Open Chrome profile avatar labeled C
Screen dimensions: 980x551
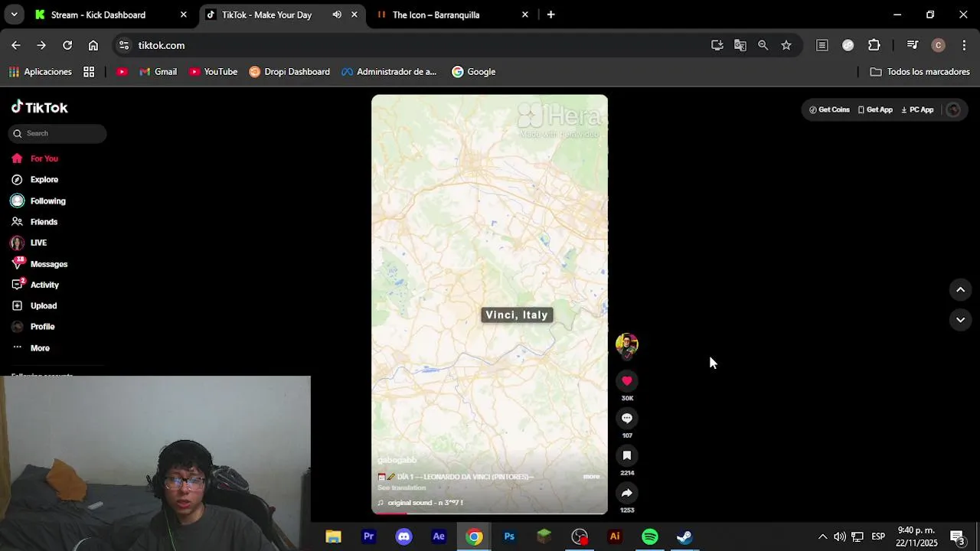939,45
